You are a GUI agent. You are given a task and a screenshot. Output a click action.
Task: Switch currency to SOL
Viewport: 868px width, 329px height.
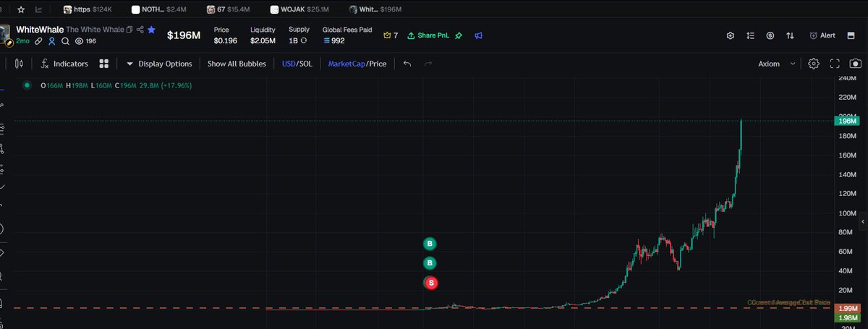click(306, 64)
